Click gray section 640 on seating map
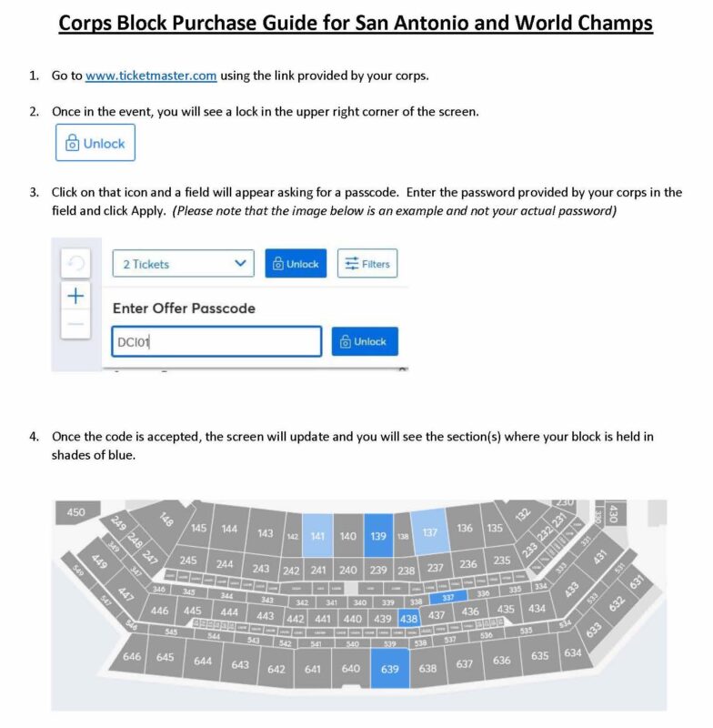713x728 pixels. [x=351, y=668]
